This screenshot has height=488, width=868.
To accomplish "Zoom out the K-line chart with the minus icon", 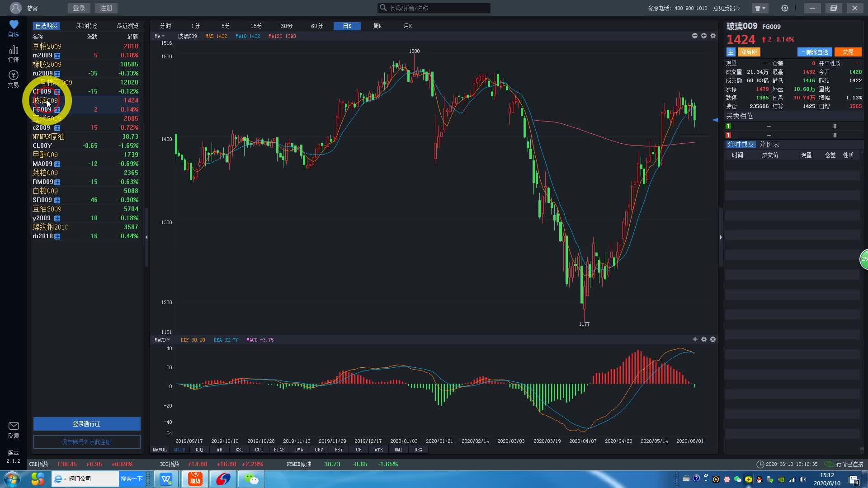I will pos(695,36).
